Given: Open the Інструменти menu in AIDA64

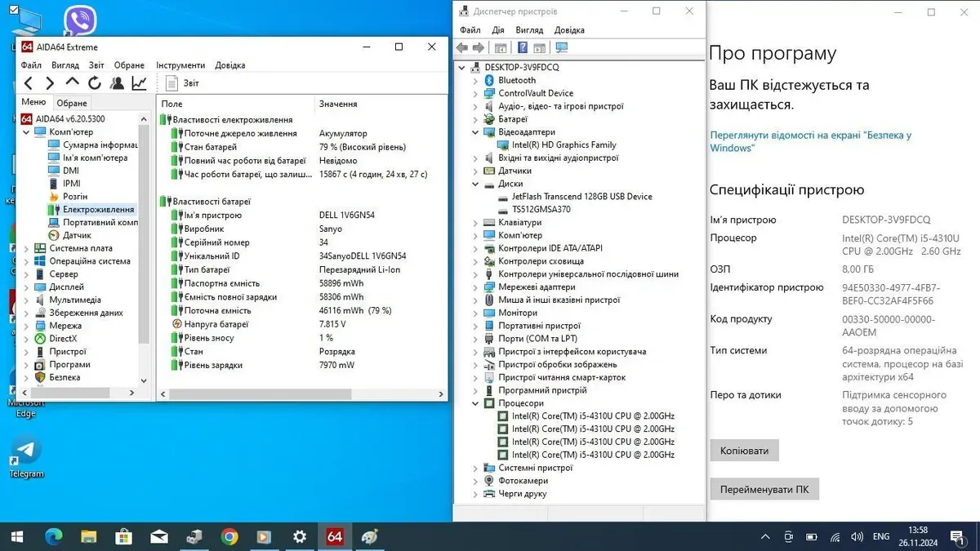Looking at the screenshot, I should pos(180,65).
